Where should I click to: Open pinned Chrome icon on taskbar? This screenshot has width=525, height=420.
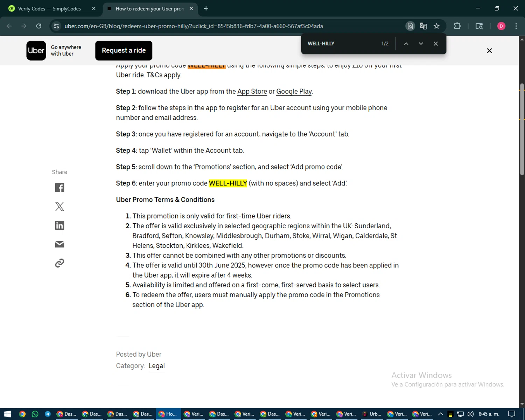click(22, 414)
